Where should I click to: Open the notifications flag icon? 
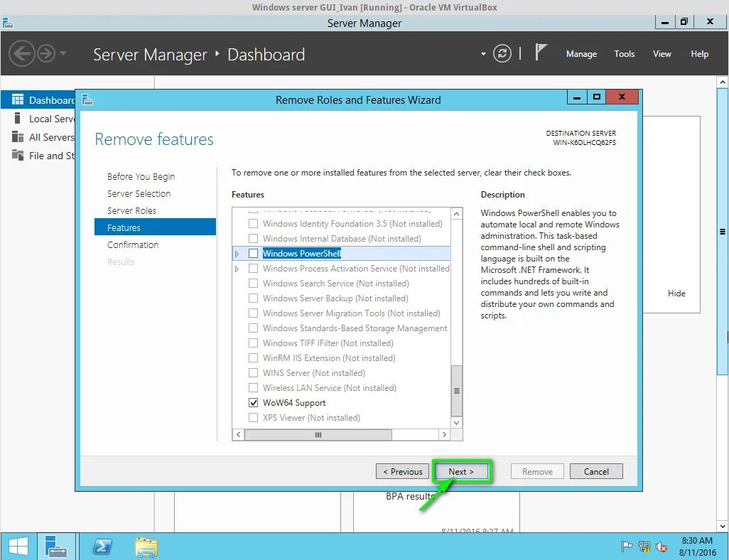540,52
